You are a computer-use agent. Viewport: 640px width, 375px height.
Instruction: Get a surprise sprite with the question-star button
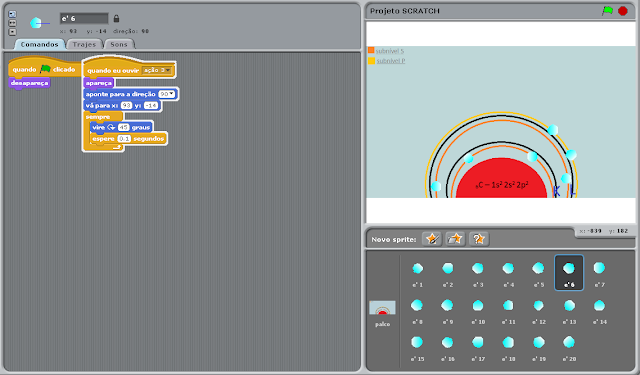pyautogui.click(x=479, y=239)
